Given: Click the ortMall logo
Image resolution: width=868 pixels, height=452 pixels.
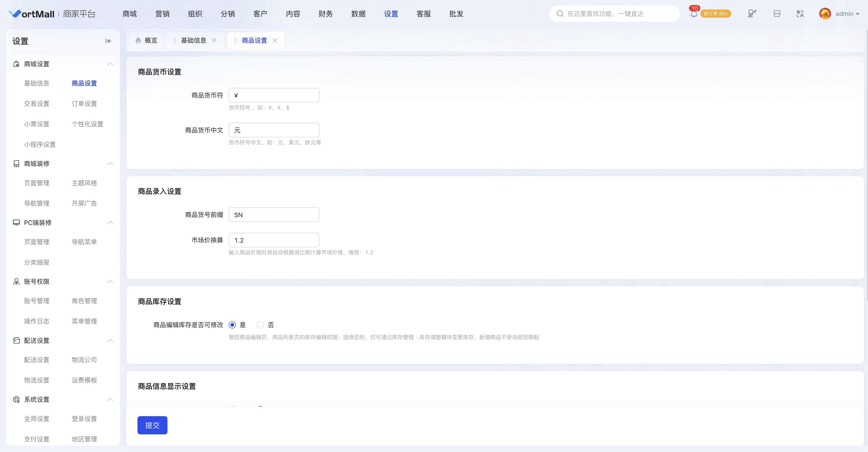Looking at the screenshot, I should (31, 14).
